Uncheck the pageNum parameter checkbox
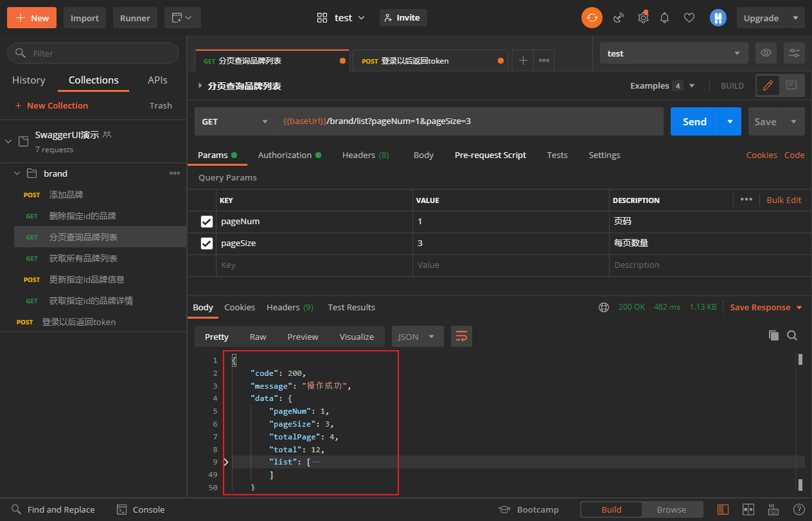 coord(207,222)
